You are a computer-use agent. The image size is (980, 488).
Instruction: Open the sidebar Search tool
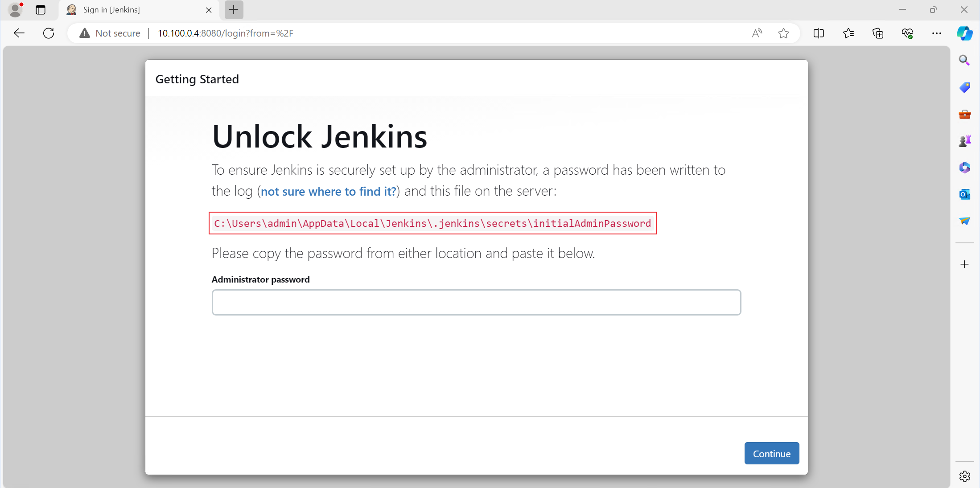coord(964,60)
